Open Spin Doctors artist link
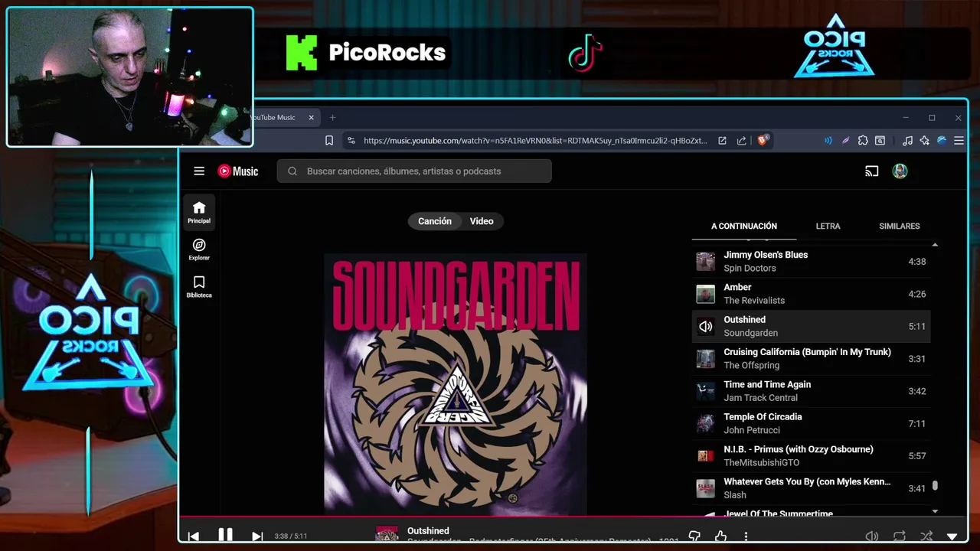Viewport: 980px width, 551px height. point(750,269)
